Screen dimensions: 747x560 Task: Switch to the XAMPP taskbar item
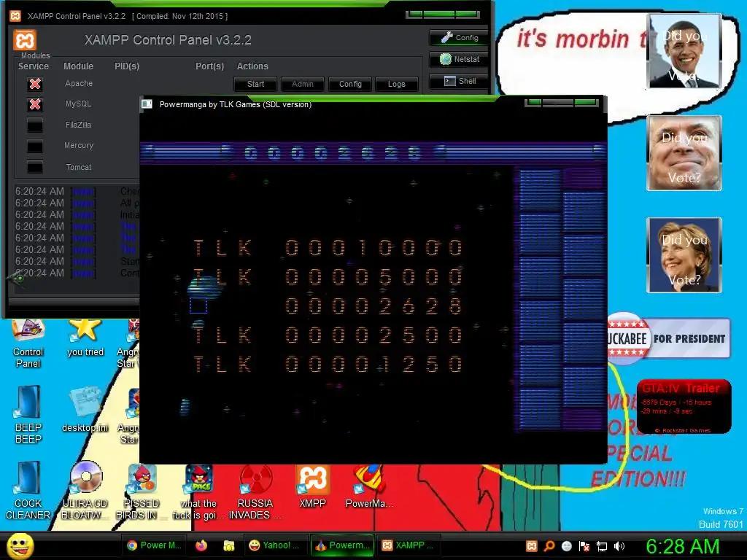click(x=408, y=545)
